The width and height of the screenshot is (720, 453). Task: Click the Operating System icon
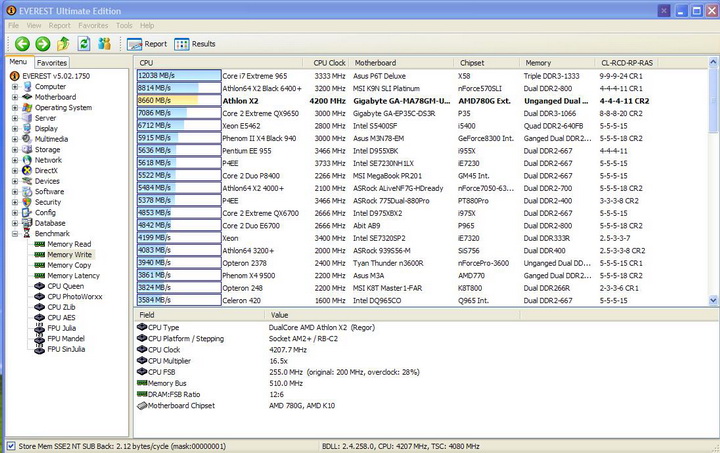point(28,107)
